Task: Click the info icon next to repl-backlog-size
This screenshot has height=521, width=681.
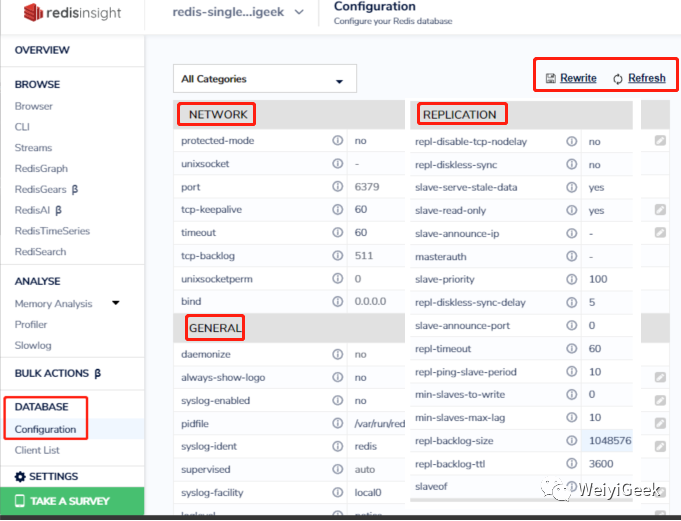Action: (x=572, y=441)
